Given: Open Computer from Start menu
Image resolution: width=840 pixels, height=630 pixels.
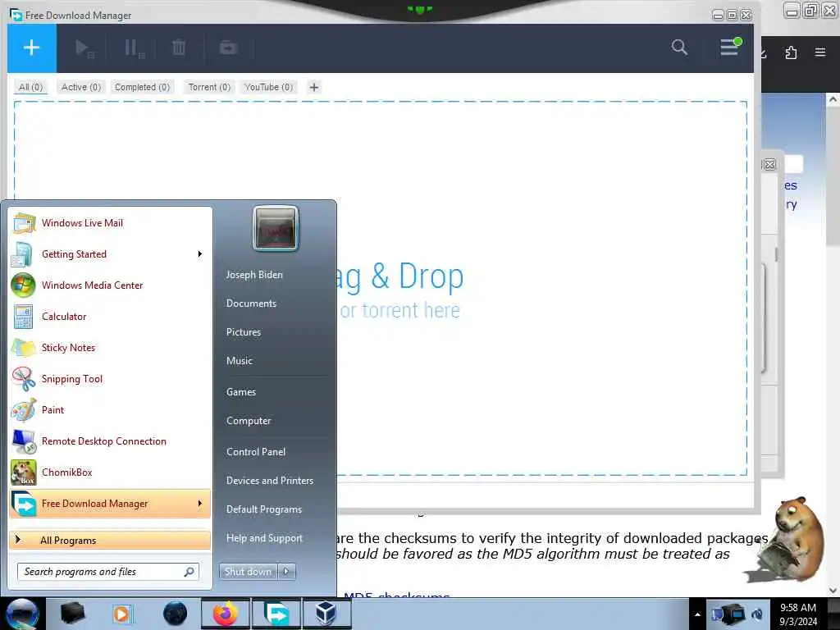Looking at the screenshot, I should coord(249,421).
